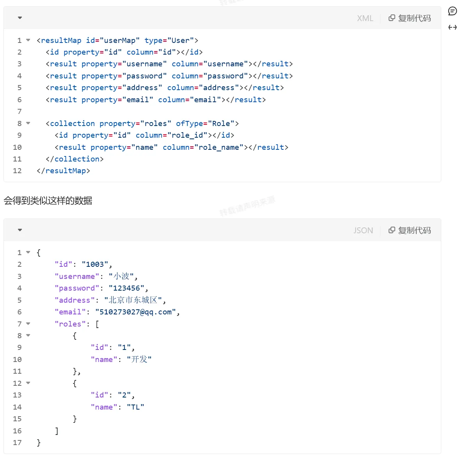Viewport: 476px width, 456px height.
Task: Copy the XML code block
Action: [410, 18]
